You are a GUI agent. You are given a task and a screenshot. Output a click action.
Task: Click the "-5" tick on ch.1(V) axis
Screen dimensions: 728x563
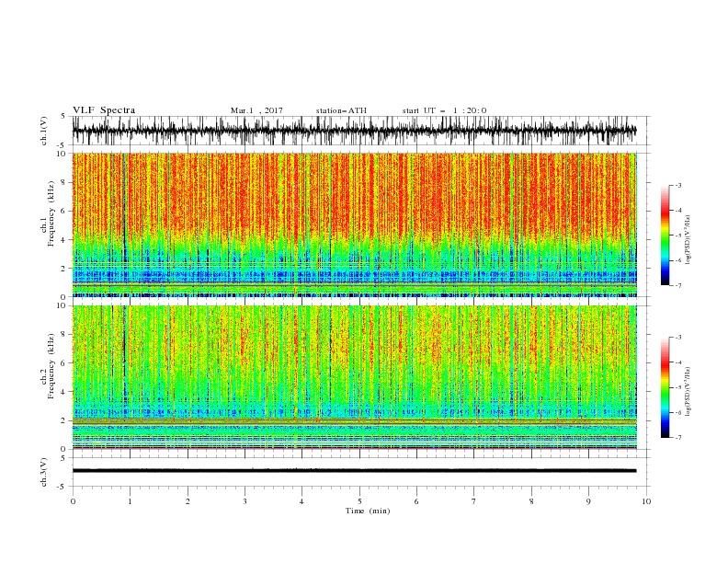tap(62, 145)
